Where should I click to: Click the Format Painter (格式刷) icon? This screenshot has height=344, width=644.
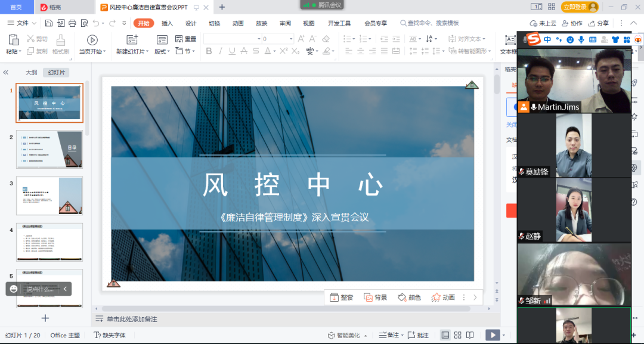[x=61, y=39]
